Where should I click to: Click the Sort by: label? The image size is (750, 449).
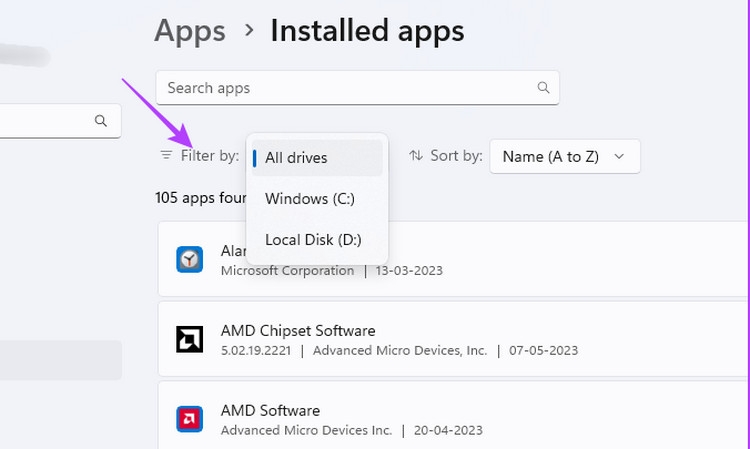[456, 155]
